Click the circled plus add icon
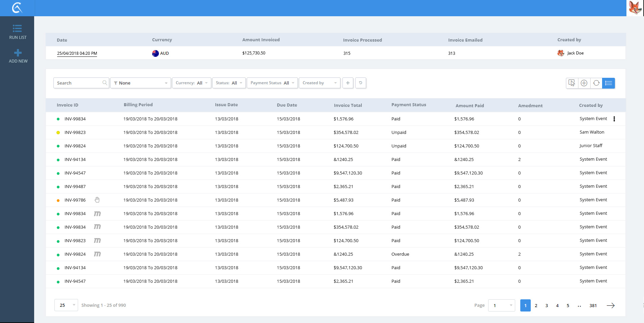 (x=584, y=83)
